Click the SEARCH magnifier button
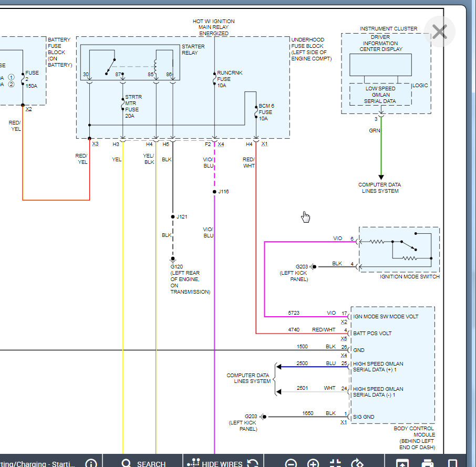The image size is (476, 467). (143, 463)
